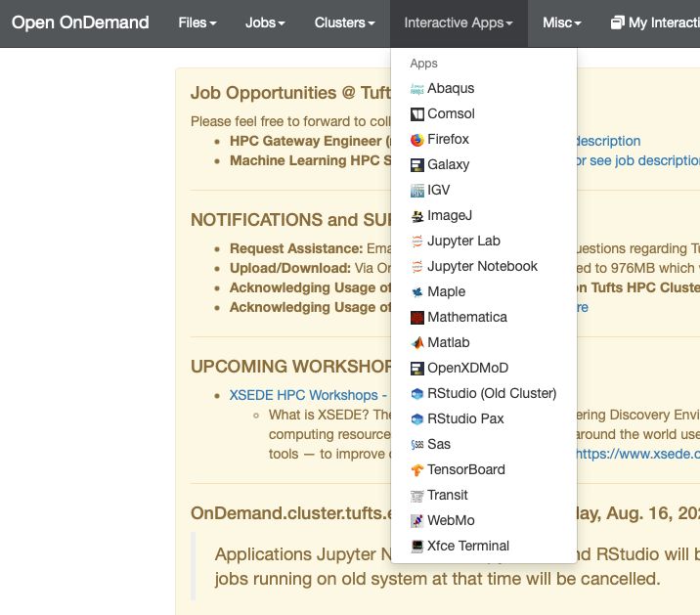The height and width of the screenshot is (615, 700).
Task: Click the IGV app icon
Action: pos(416,191)
